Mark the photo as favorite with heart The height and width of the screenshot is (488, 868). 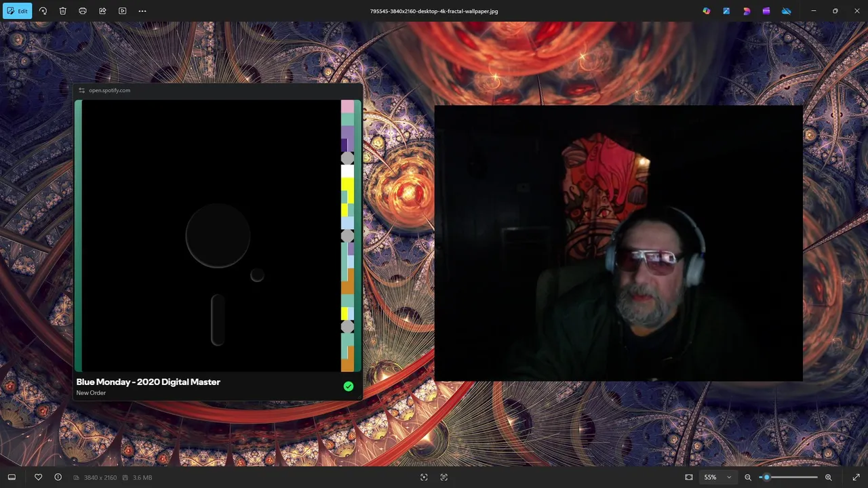(38, 477)
